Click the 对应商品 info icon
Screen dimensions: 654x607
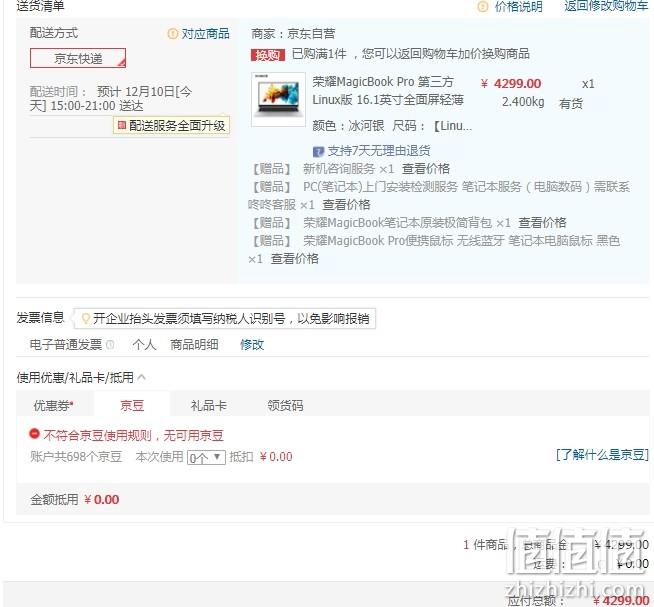coord(172,33)
